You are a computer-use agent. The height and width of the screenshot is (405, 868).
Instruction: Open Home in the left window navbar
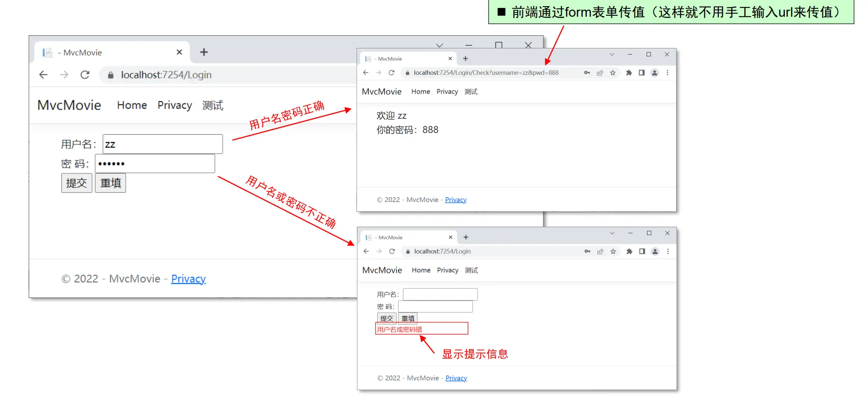[x=132, y=105]
